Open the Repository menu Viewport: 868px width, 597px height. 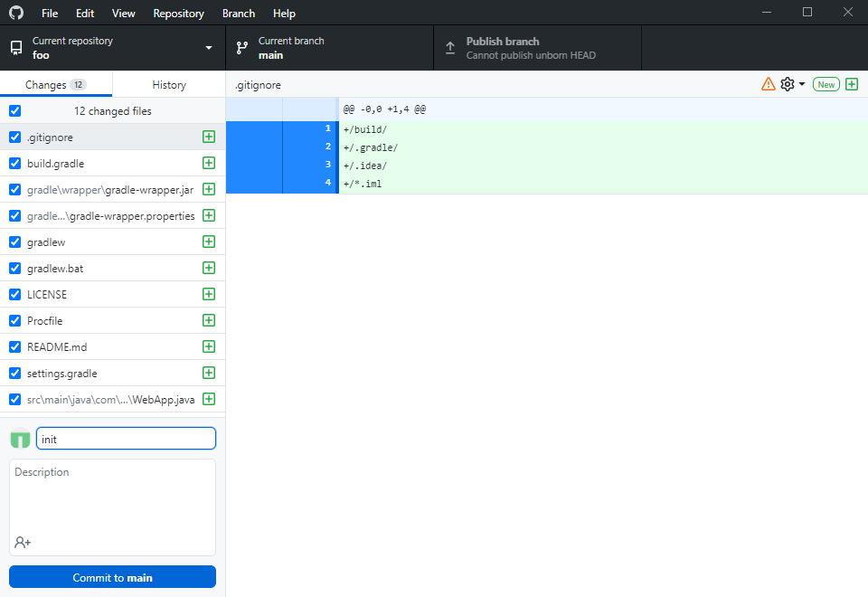pyautogui.click(x=178, y=14)
